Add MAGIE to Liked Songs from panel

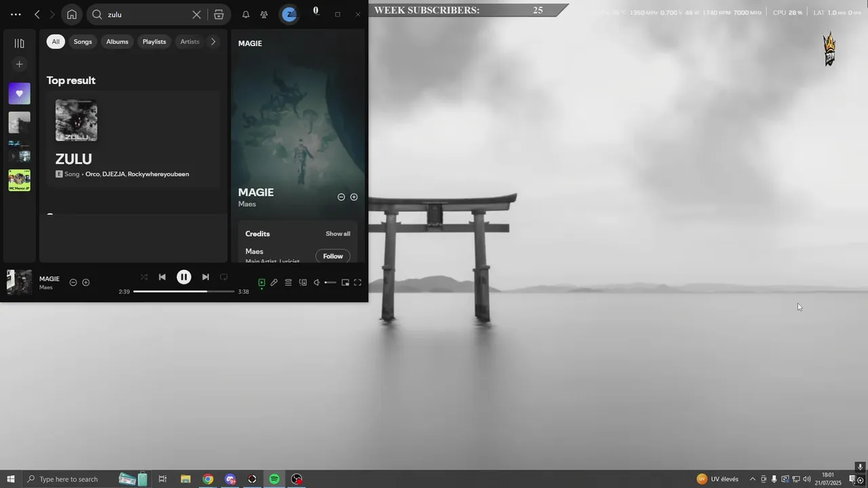[x=354, y=197]
